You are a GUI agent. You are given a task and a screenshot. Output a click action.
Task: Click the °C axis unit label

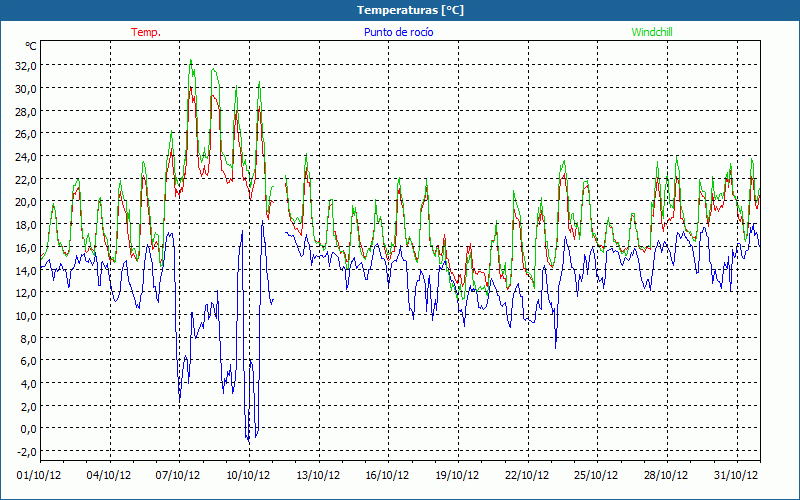pos(31,46)
